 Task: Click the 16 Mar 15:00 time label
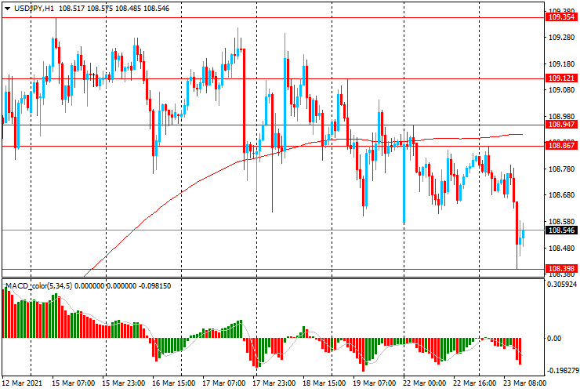pos(174,383)
